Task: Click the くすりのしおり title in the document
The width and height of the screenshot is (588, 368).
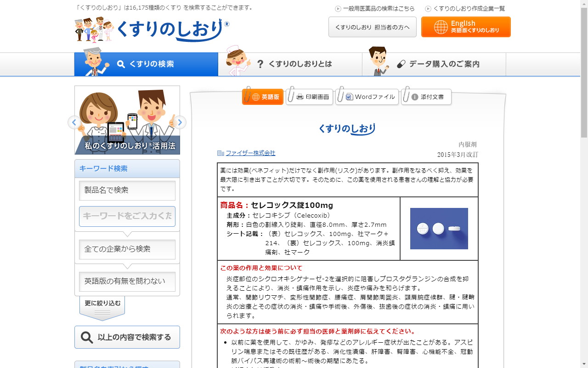Action: [347, 129]
